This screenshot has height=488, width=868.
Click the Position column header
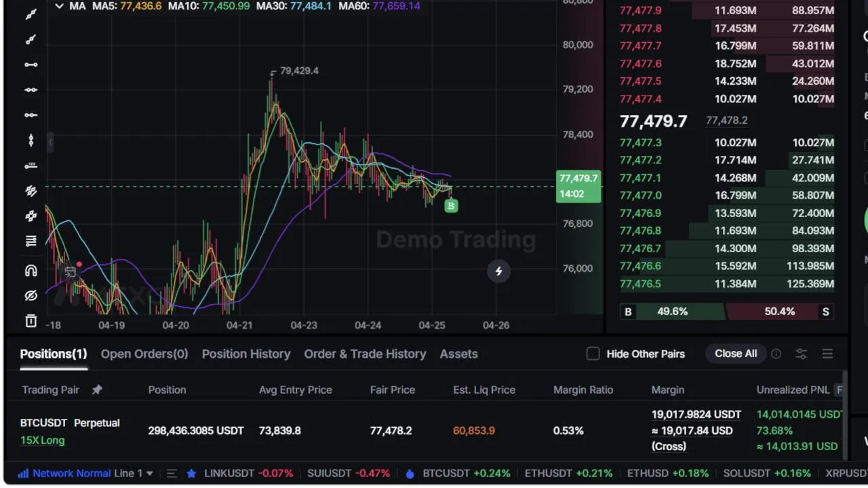pyautogui.click(x=167, y=390)
